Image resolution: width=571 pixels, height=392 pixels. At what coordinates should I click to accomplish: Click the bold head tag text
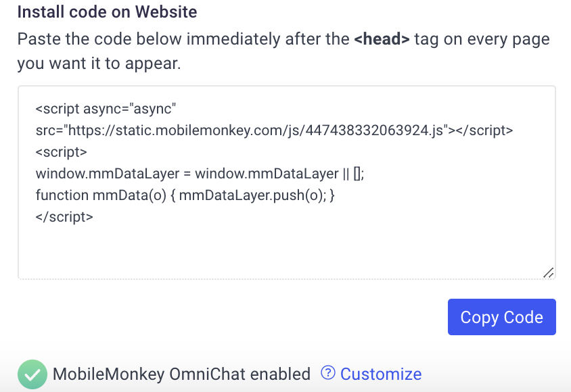tap(382, 39)
